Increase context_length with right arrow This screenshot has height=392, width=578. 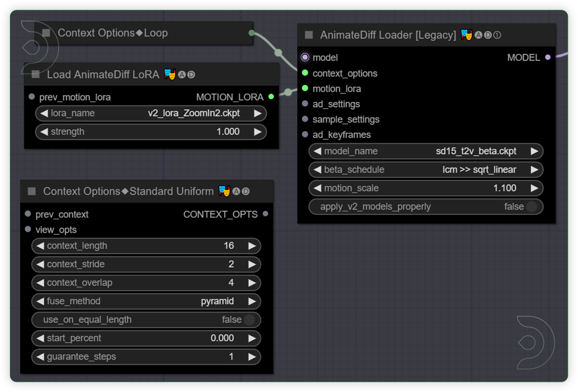coord(252,246)
